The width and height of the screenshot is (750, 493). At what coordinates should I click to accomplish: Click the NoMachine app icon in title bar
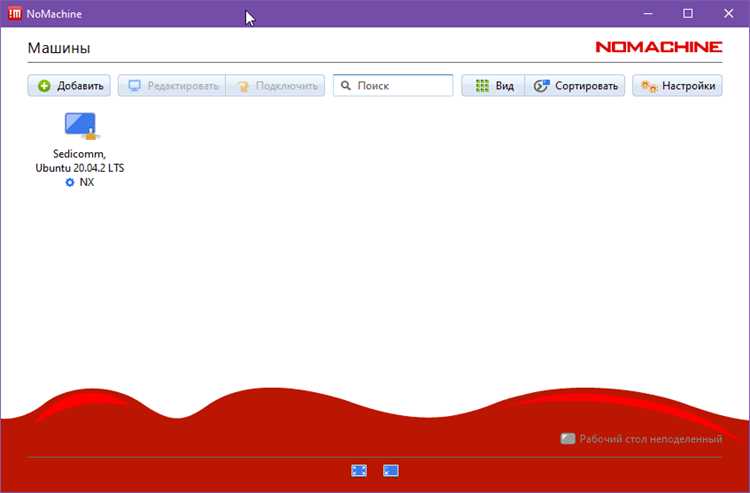[15, 13]
